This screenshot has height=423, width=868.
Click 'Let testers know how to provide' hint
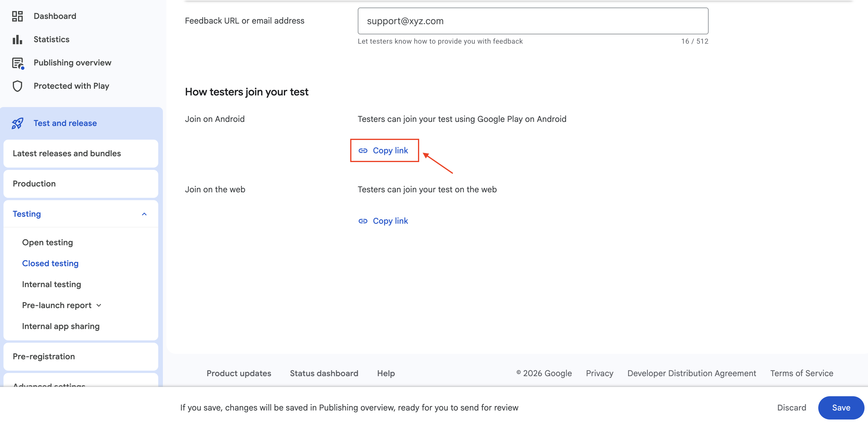[x=440, y=42]
